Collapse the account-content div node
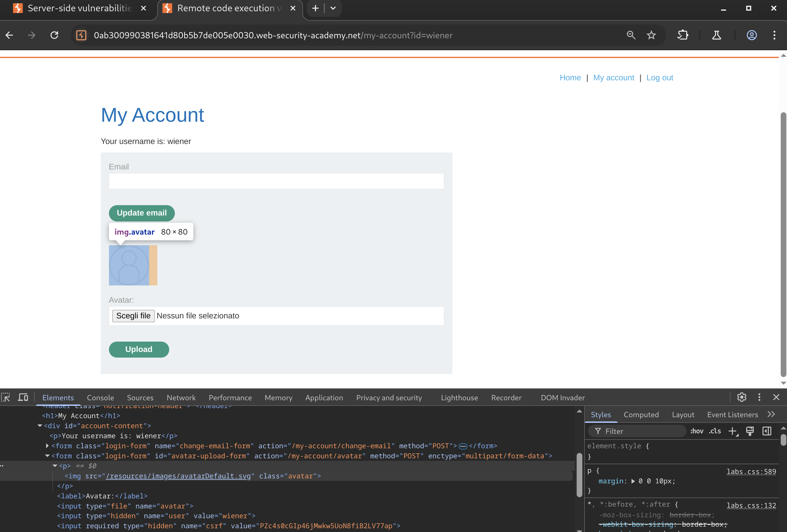This screenshot has height=532, width=787. [x=40, y=426]
